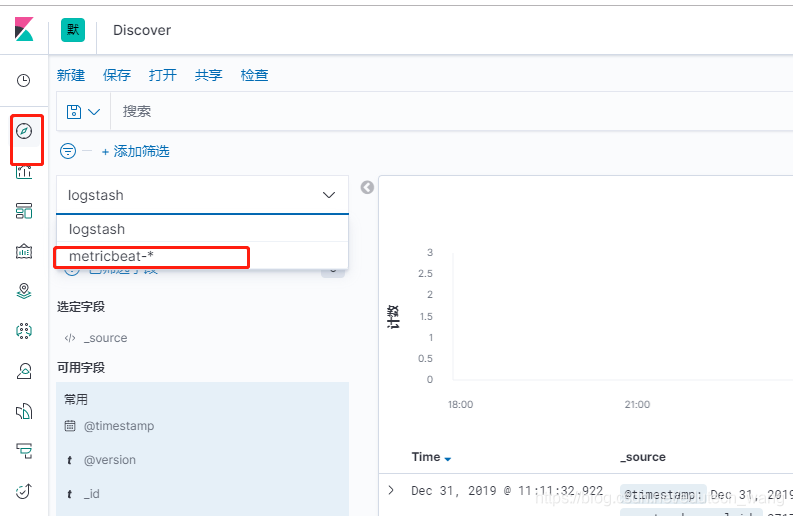Click the Dec 31, 2019 timestamp cell
This screenshot has width=793, height=516.
(x=507, y=491)
